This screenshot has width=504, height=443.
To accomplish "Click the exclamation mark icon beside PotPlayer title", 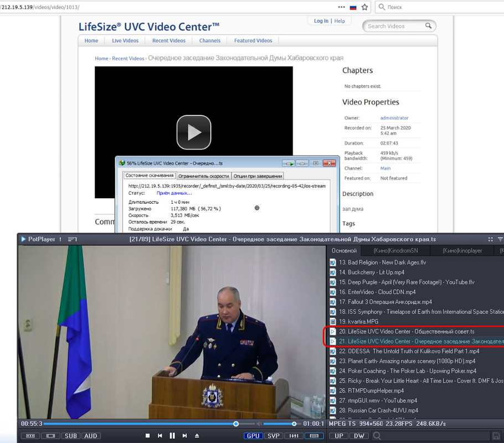I will [x=60, y=239].
